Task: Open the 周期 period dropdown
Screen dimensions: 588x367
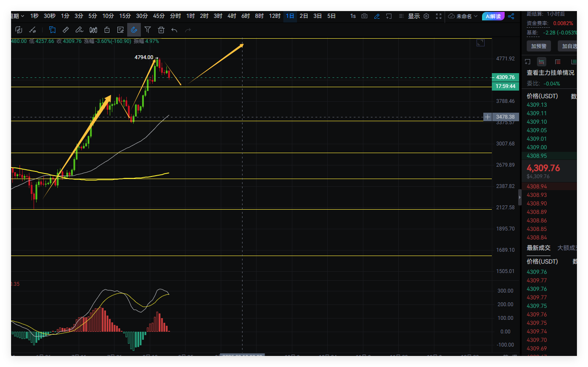Action: tap(18, 16)
